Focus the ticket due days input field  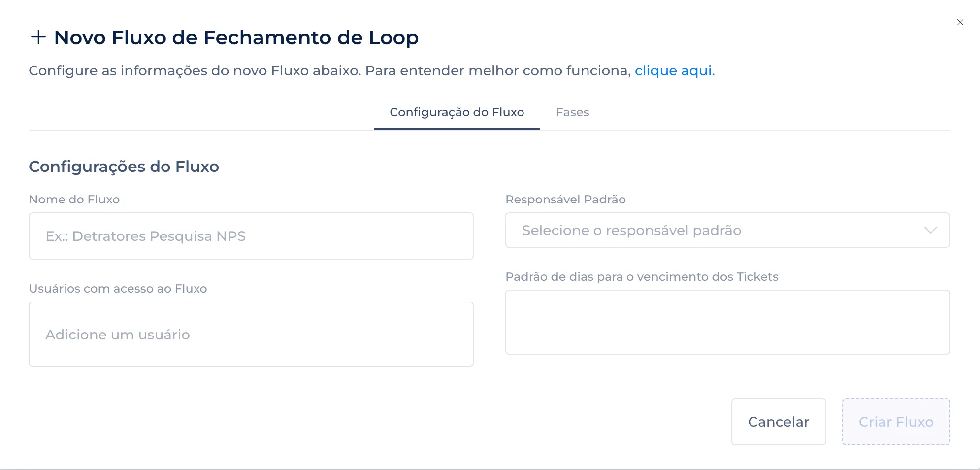[727, 322]
